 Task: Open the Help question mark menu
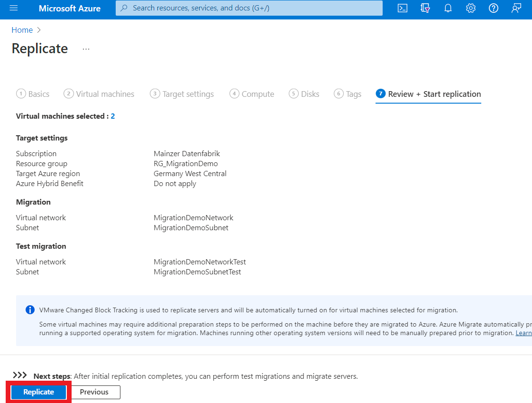coord(493,8)
